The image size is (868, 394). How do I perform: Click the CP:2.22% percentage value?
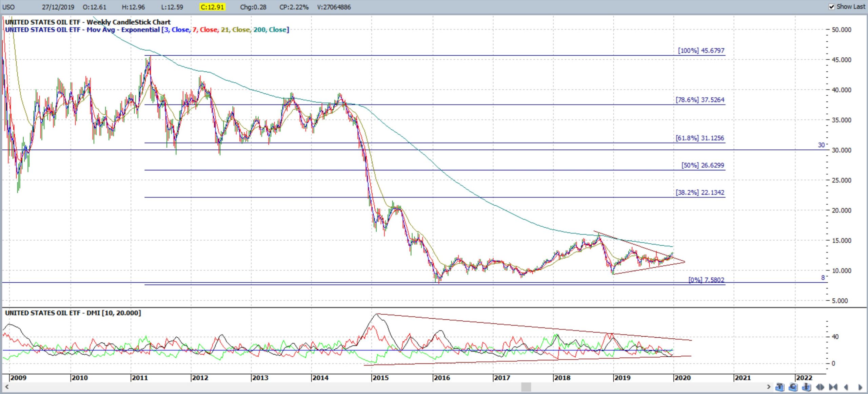[294, 7]
